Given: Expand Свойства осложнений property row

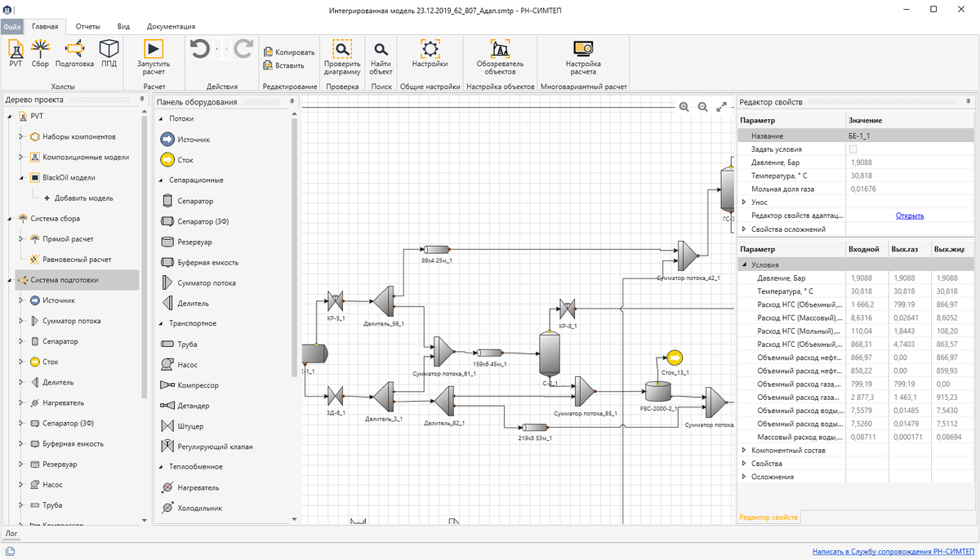Looking at the screenshot, I should coord(744,229).
